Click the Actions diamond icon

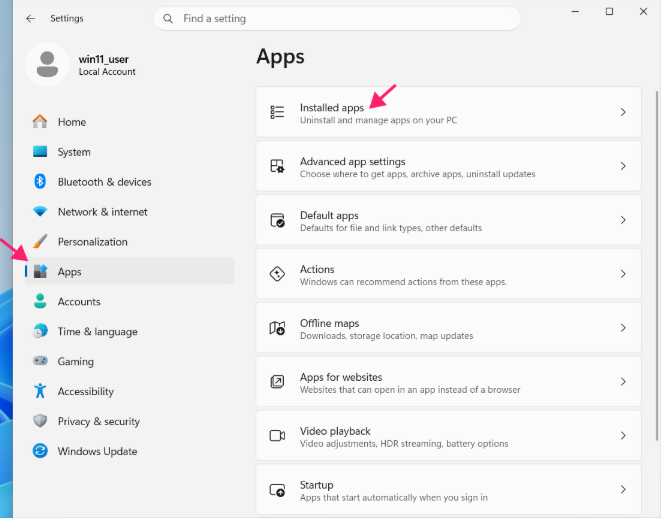pos(277,274)
